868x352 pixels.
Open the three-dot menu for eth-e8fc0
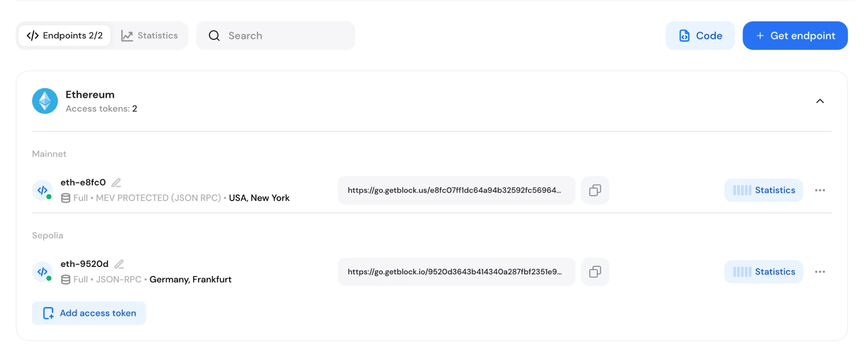pos(820,190)
